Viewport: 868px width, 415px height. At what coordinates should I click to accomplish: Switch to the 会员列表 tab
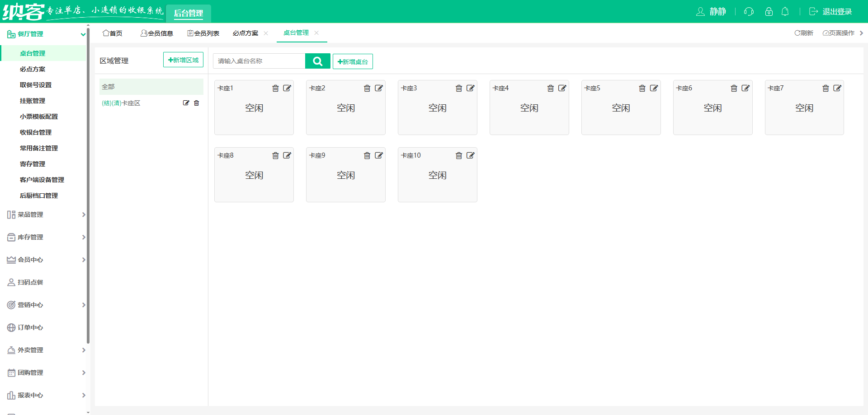(203, 33)
